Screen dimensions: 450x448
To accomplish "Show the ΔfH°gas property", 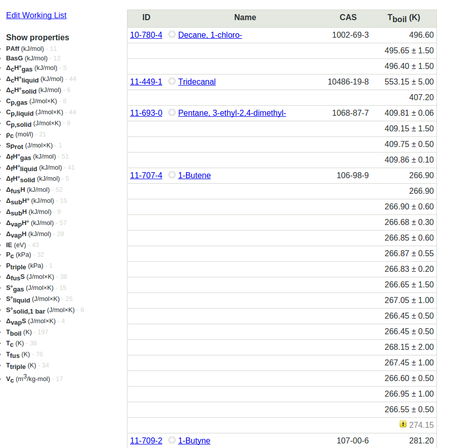I will coord(31,157).
